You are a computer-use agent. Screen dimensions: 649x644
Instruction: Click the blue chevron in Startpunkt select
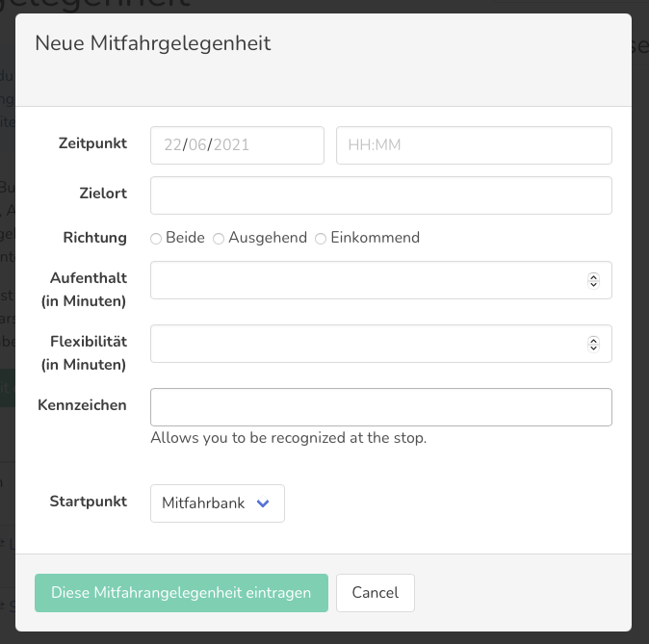pyautogui.click(x=263, y=503)
